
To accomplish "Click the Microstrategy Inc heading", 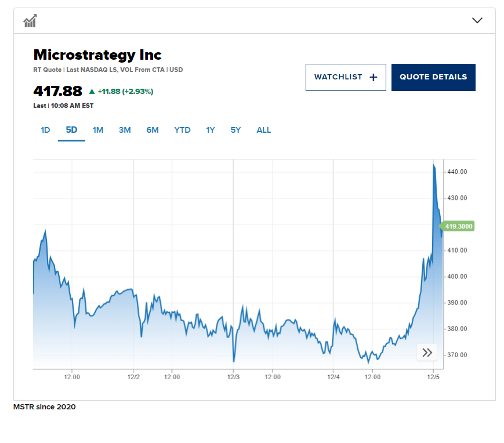I will (x=97, y=55).
